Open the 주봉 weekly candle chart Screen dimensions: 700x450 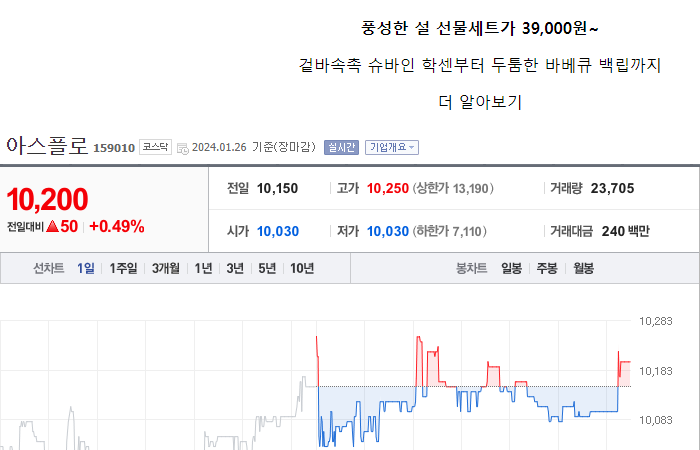click(x=547, y=268)
